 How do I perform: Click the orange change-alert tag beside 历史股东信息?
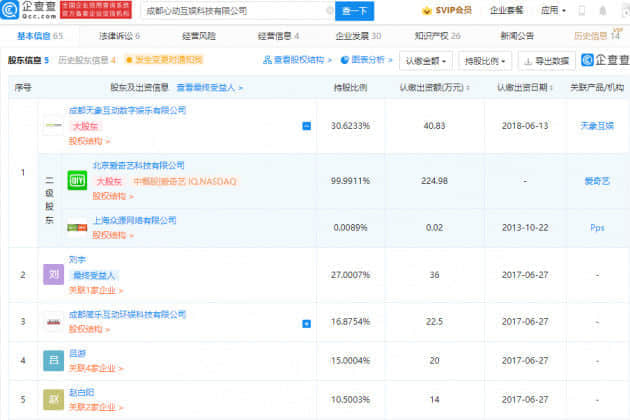(x=164, y=60)
